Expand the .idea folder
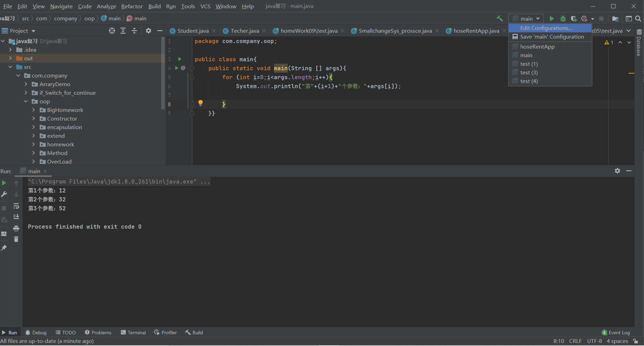 (10, 50)
